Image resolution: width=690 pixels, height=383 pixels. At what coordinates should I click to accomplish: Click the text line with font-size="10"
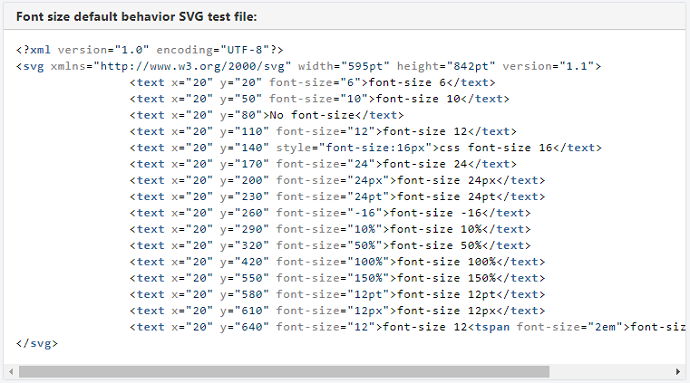click(x=319, y=99)
